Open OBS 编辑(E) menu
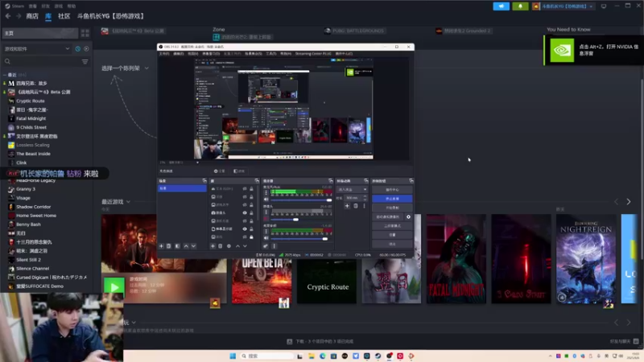Viewport: 644px width, 362px height. [178, 54]
